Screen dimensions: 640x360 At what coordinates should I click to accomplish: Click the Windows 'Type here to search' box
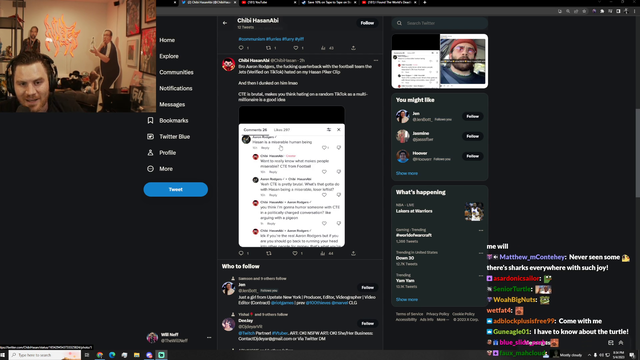tap(44, 355)
